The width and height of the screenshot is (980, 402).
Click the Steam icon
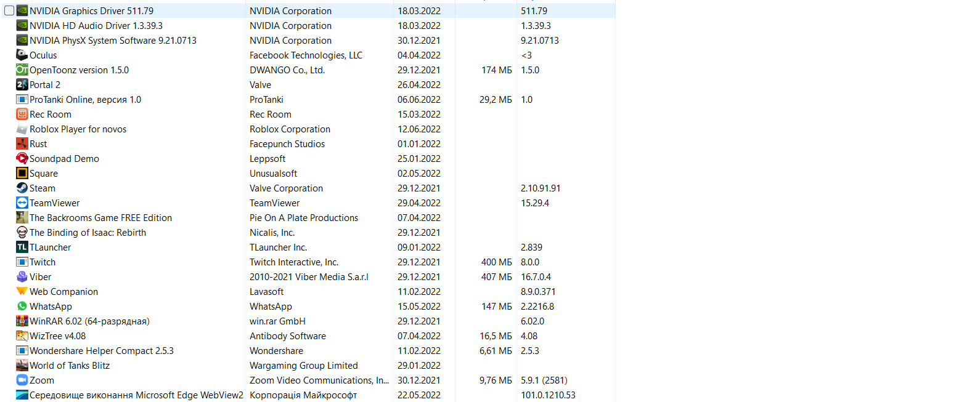click(x=22, y=188)
